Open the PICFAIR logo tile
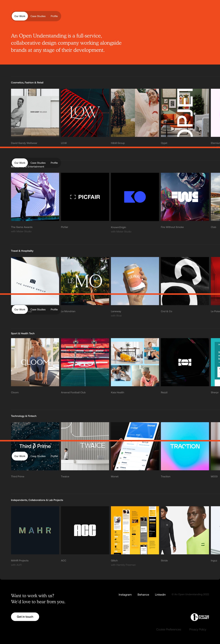This screenshot has height=644, width=220. [x=85, y=197]
